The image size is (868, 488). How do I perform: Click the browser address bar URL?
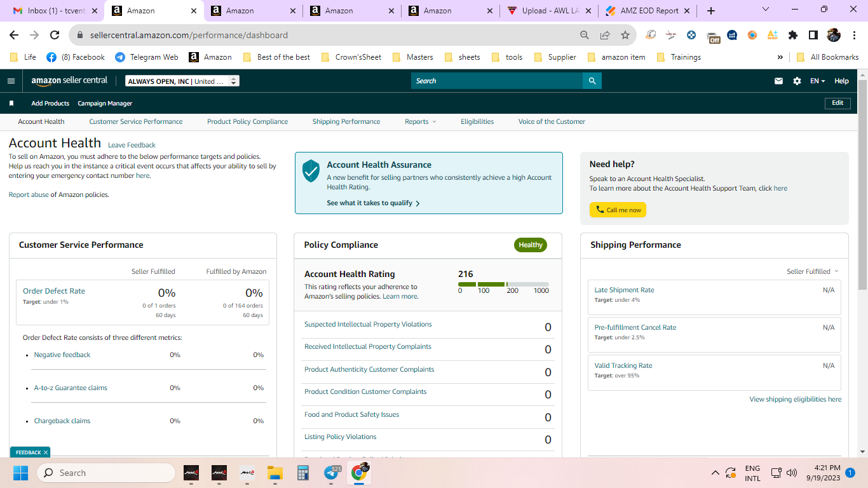[189, 35]
